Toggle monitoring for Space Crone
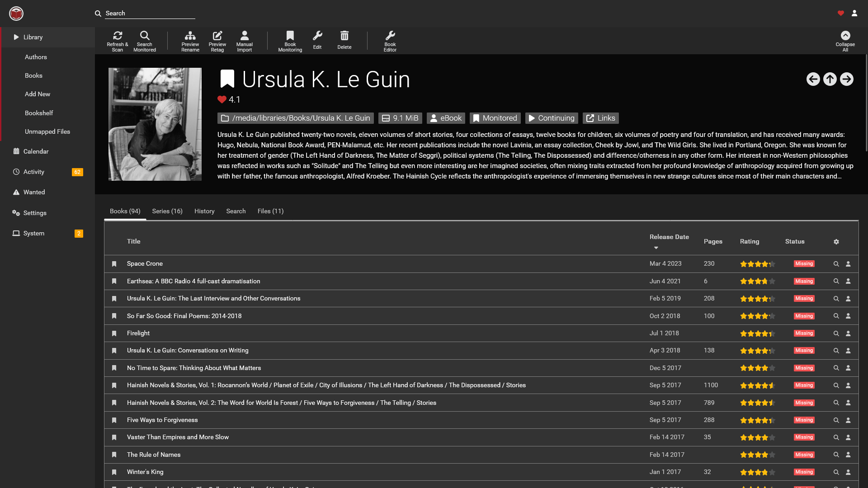The image size is (868, 488). [x=114, y=264]
